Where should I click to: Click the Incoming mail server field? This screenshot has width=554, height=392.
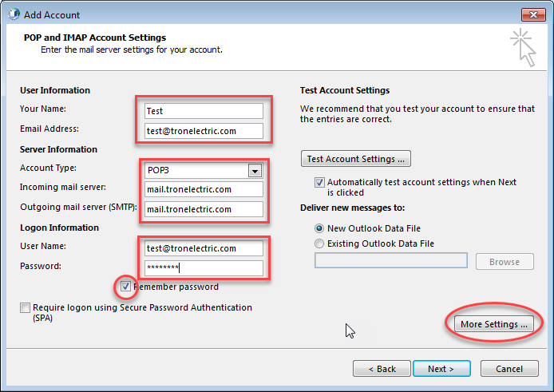[203, 189]
